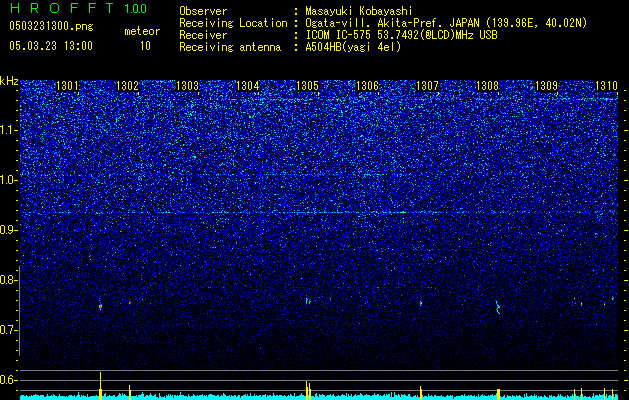Click the 1310 time axis label
This screenshot has width=629, height=400.
[607, 85]
